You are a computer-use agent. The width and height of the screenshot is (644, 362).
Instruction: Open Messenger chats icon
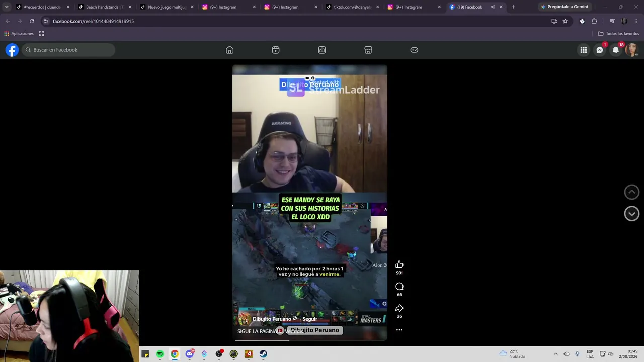[600, 50]
